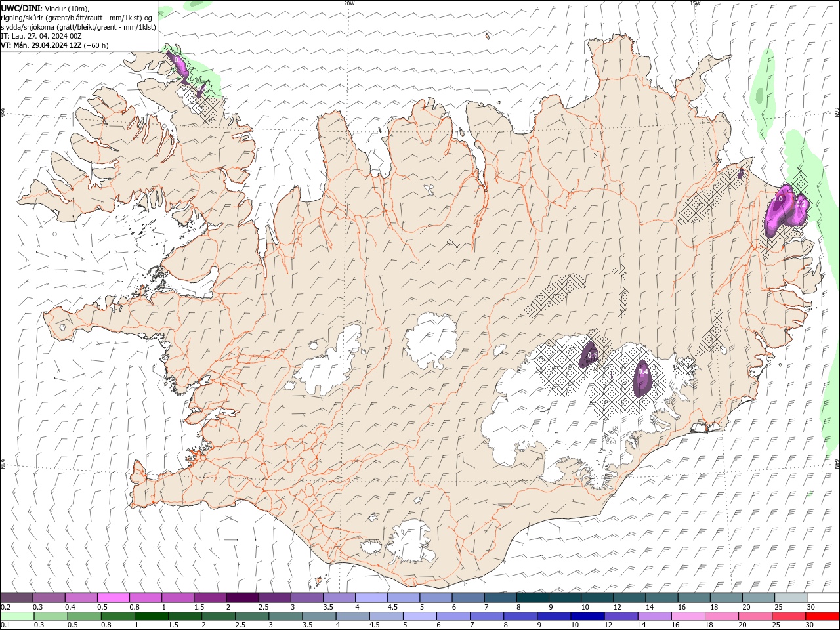Click the '0.4' snowfall value on the glacier
The height and width of the screenshot is (630, 840).
coord(643,372)
